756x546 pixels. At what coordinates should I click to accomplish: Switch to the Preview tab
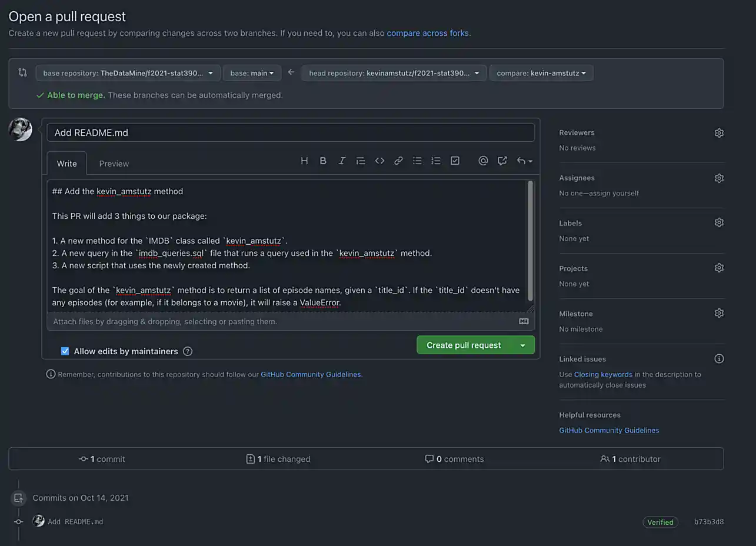114,163
